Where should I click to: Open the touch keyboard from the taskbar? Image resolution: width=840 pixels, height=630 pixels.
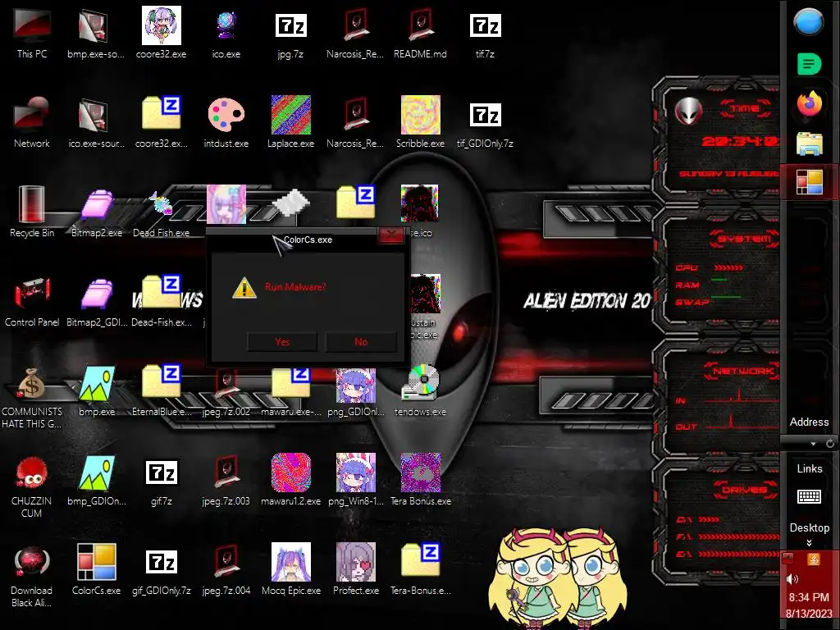(x=809, y=496)
